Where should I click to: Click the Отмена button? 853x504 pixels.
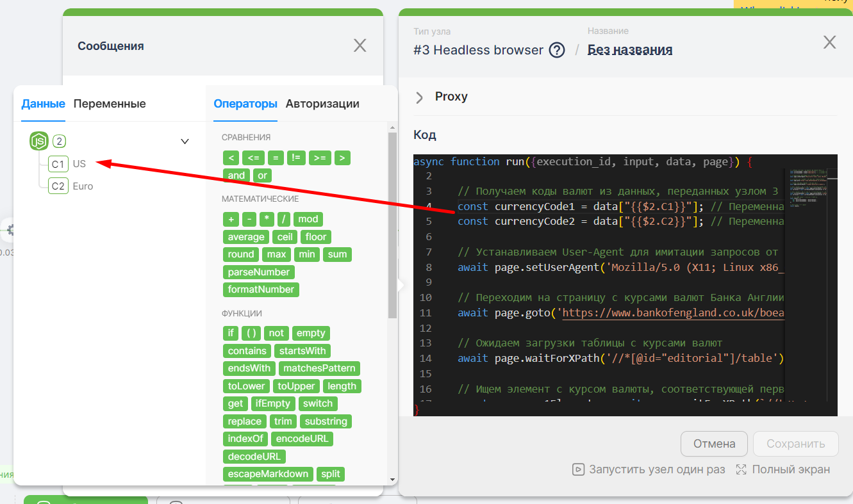pyautogui.click(x=715, y=444)
